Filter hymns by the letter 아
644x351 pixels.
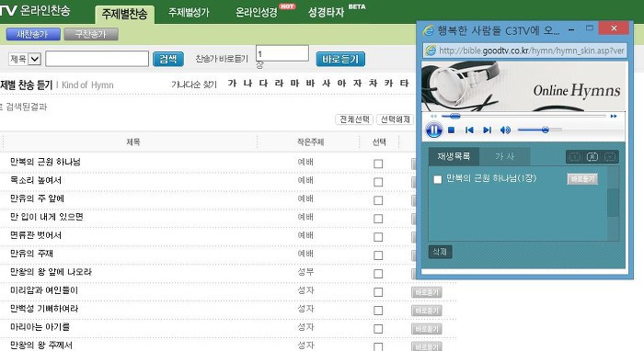click(341, 84)
